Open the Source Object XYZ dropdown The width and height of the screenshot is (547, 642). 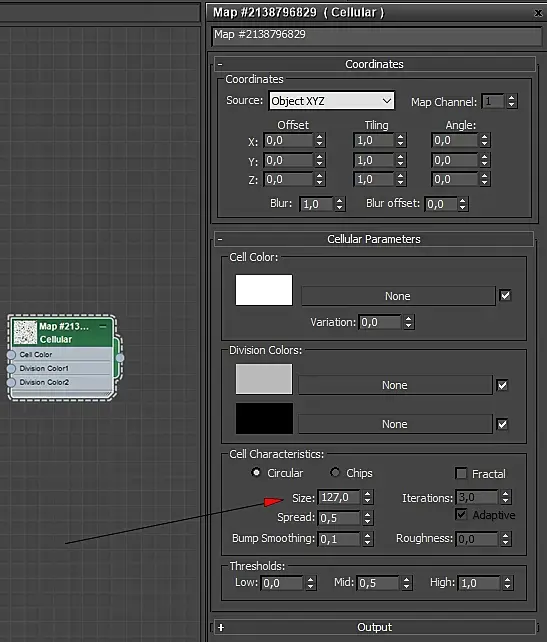(332, 101)
